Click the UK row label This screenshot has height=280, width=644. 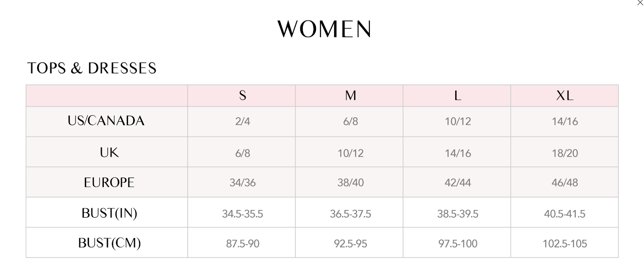click(109, 153)
